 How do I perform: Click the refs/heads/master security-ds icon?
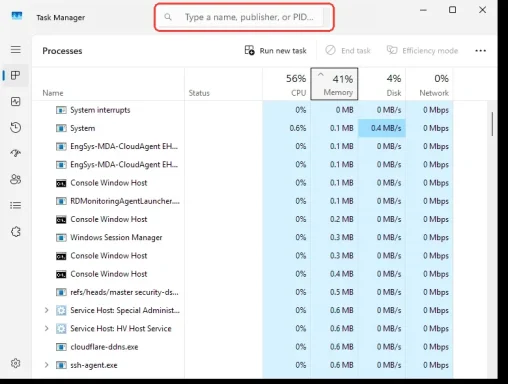(x=61, y=292)
